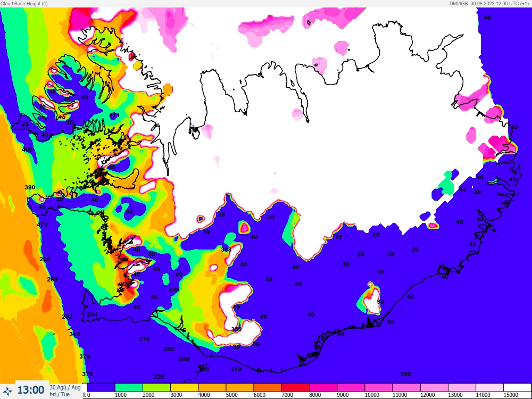The height and width of the screenshot is (399, 532).
Task: Select the dark orange 6000–7000 ft legend swatch
Action: click(268, 387)
